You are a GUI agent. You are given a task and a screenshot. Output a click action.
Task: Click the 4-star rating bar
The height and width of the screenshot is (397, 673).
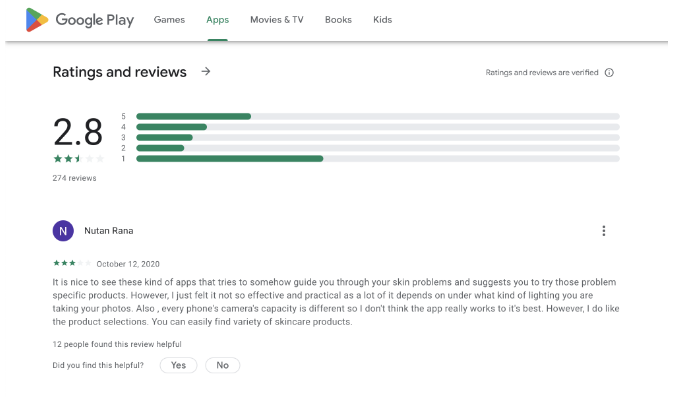point(378,127)
